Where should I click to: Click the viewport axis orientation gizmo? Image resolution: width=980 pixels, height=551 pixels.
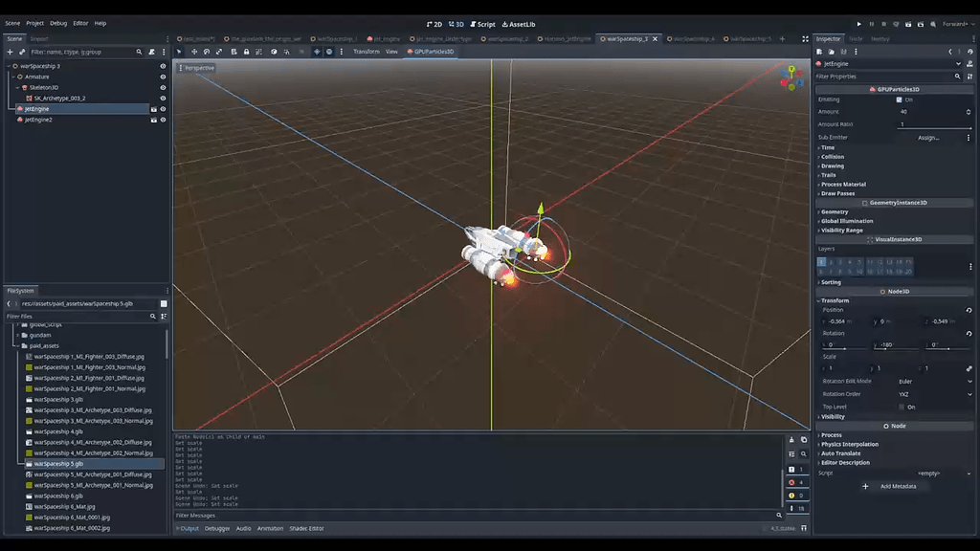(791, 77)
